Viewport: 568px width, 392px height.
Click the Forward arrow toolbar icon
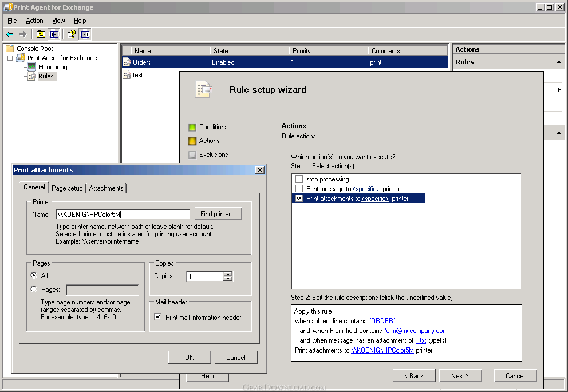pyautogui.click(x=23, y=34)
